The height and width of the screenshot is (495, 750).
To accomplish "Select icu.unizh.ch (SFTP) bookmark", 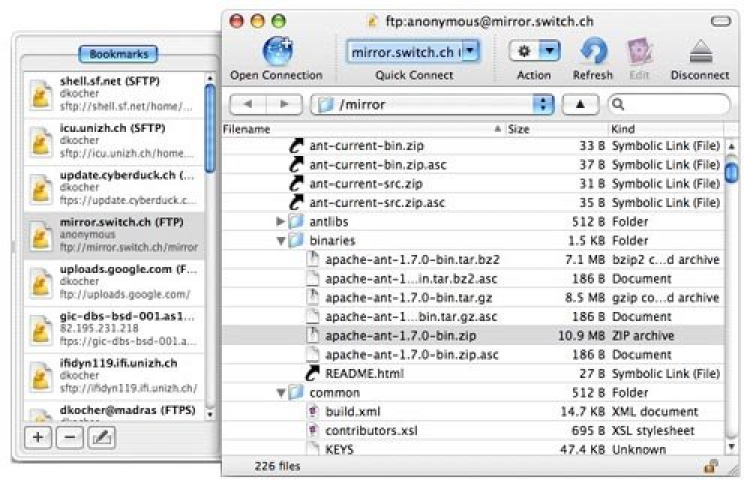I will pos(114,141).
